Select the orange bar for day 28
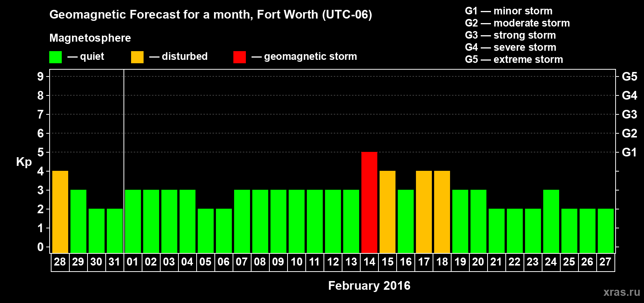The width and height of the screenshot is (644, 303). click(60, 212)
